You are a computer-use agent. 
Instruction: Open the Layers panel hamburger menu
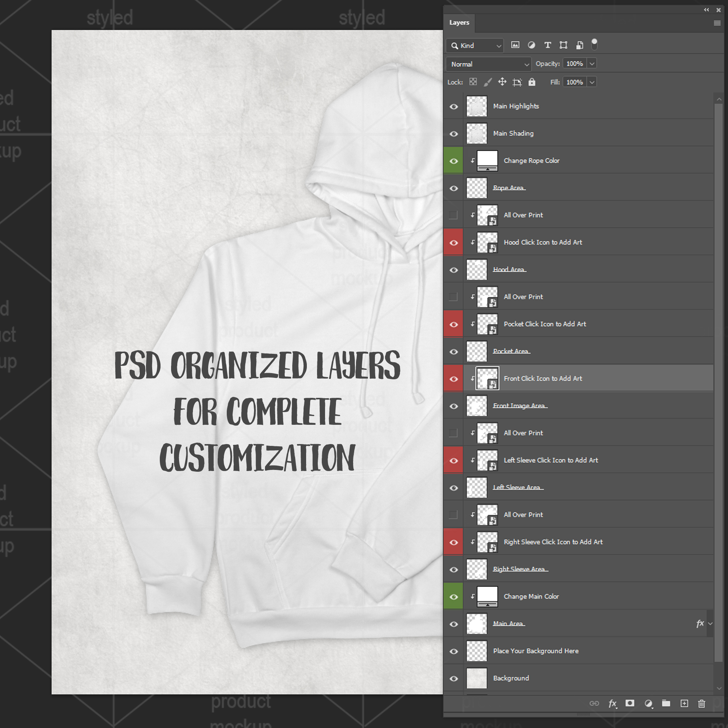[717, 23]
